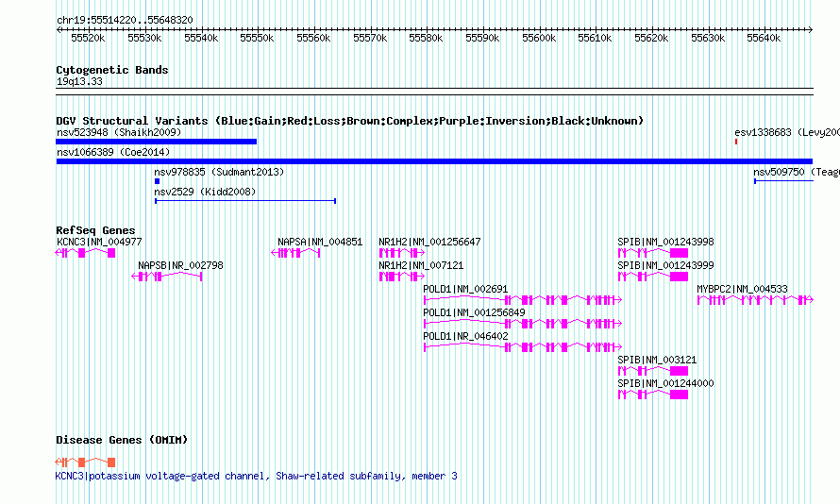The image size is (840, 504).
Task: Click the POLD1|NR_046402 transcript glyph
Action: click(x=523, y=347)
